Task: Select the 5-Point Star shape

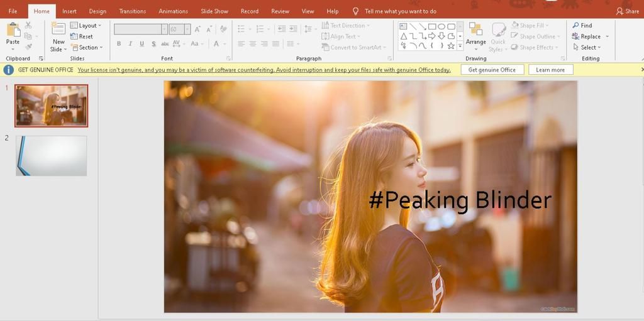Action: click(451, 46)
